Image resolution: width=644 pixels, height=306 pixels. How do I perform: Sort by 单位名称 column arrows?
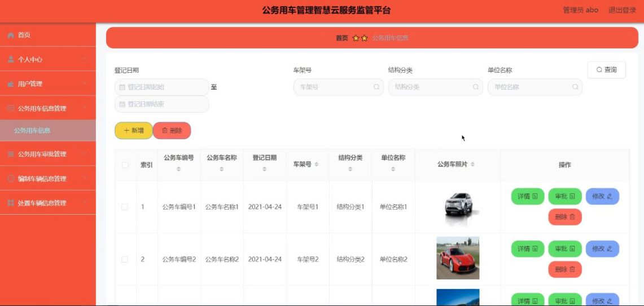click(393, 169)
